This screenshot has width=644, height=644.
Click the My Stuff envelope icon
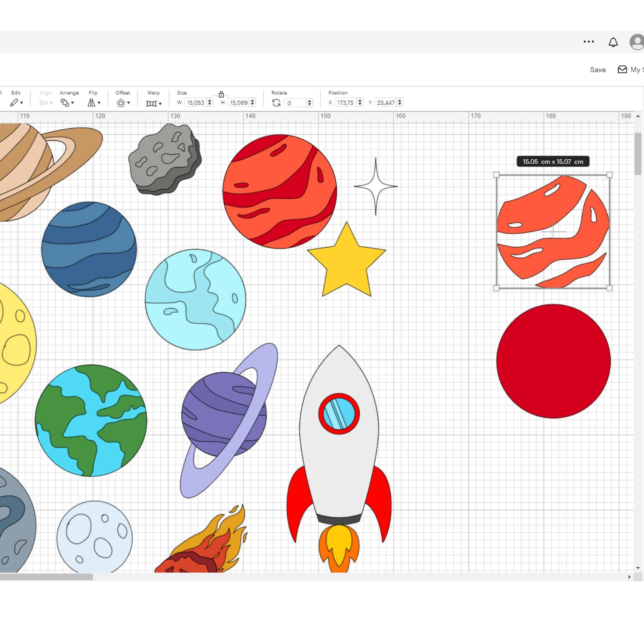[x=623, y=70]
